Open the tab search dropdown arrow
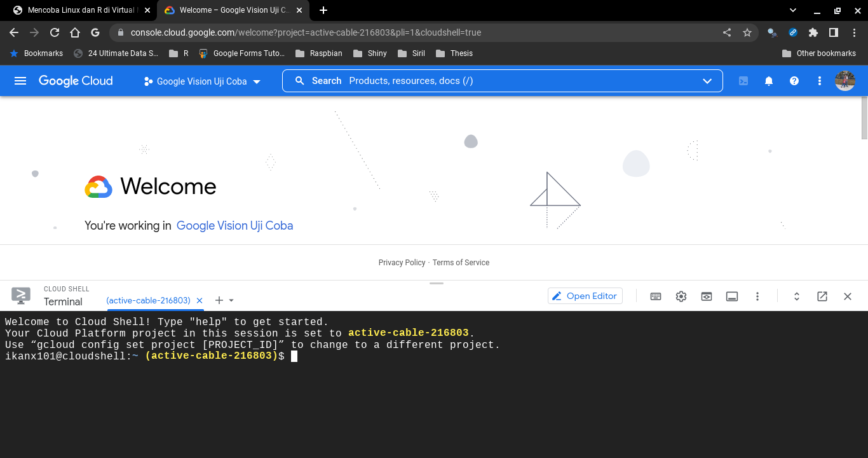Screen dimensions: 868x458 [793, 10]
